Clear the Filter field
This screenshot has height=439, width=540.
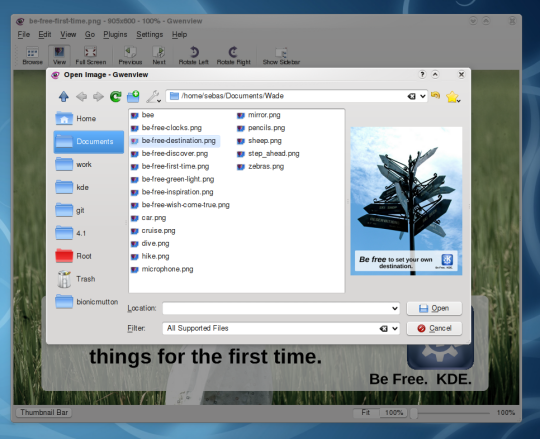[384, 329]
